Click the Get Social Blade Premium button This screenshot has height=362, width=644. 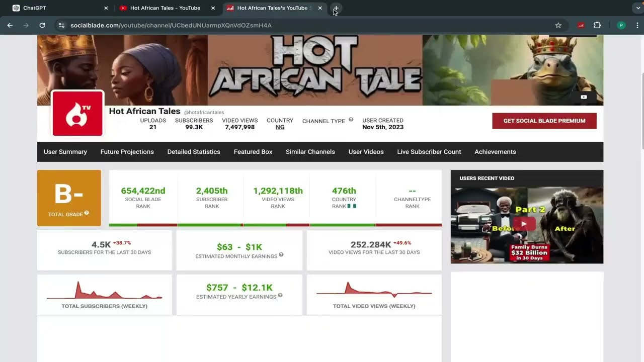pos(544,121)
